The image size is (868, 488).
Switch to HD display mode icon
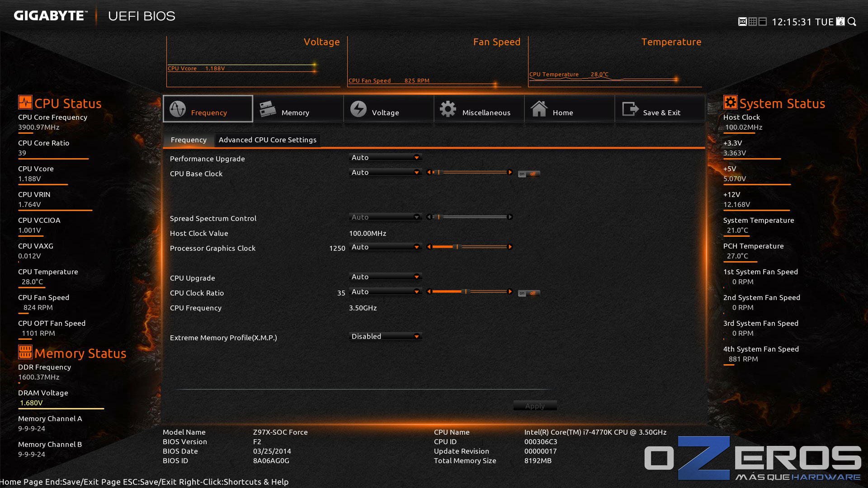pos(742,22)
